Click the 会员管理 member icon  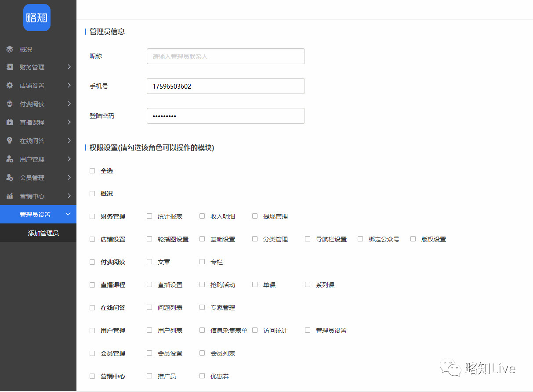[10, 177]
